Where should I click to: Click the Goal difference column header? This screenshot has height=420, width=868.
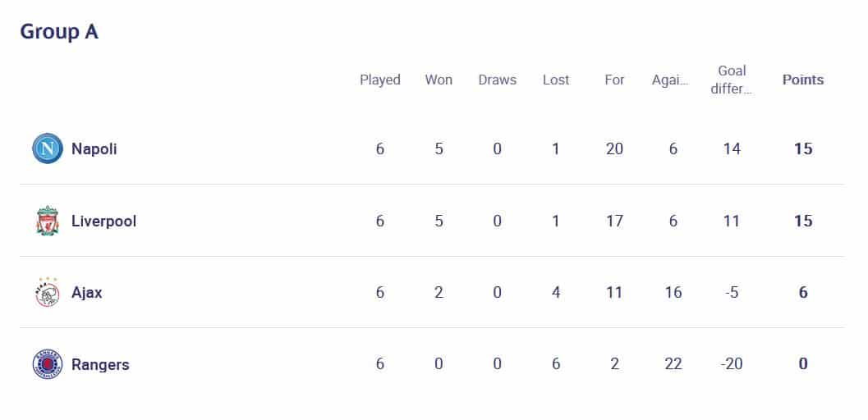pyautogui.click(x=731, y=80)
